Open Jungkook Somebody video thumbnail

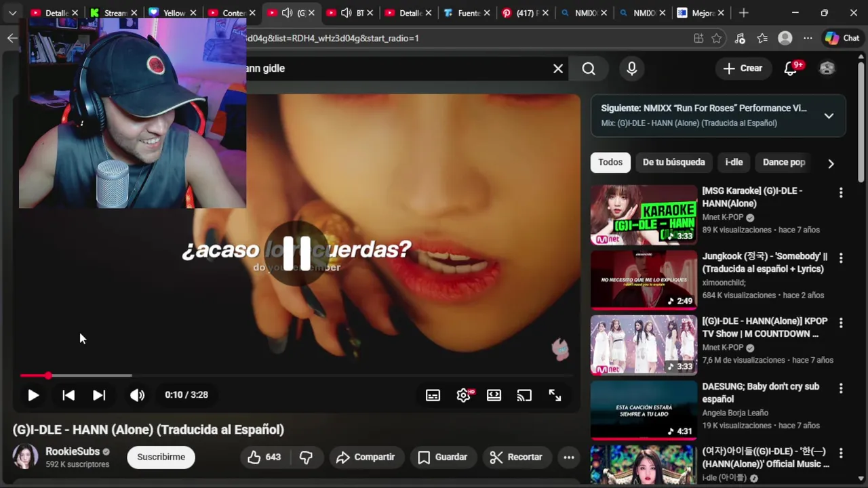click(x=644, y=280)
